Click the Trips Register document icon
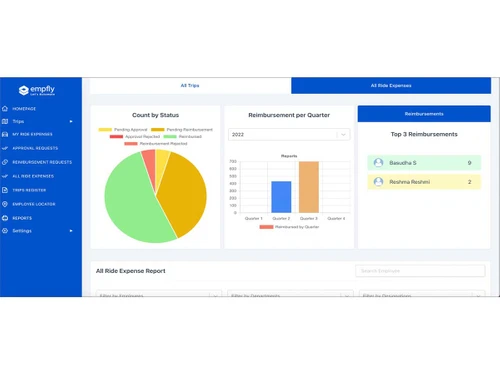 pos(5,190)
